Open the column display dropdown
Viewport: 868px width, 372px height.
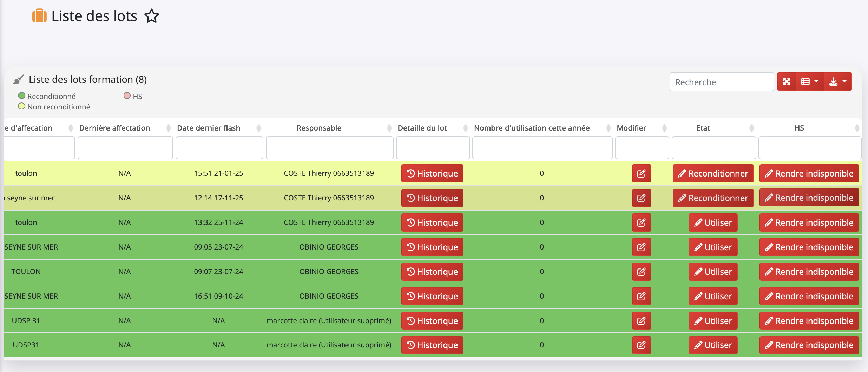[810, 82]
